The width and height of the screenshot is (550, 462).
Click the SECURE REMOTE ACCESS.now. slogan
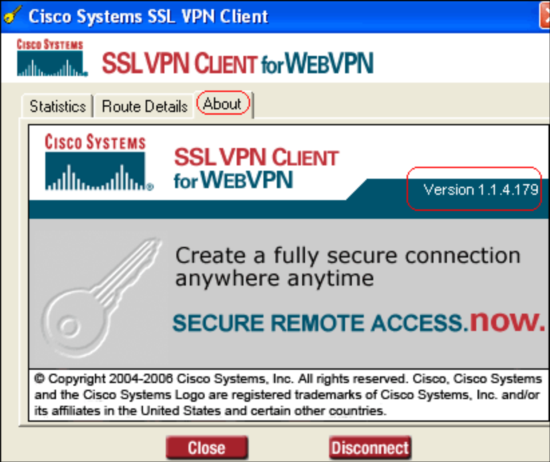(x=359, y=321)
